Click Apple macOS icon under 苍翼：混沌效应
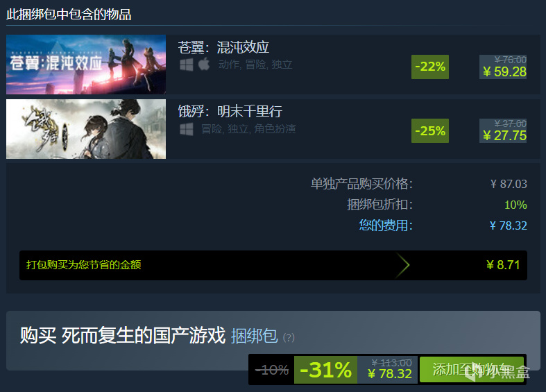Viewport: 546px width, 392px height. click(x=204, y=64)
